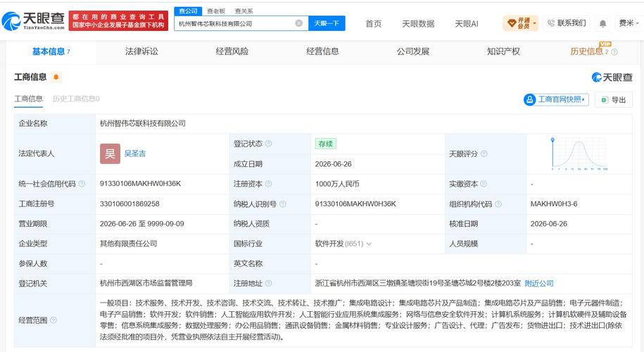Screen dimensions: 644x352
Task: Open the 费米 account dropdown
Action: click(x=629, y=23)
